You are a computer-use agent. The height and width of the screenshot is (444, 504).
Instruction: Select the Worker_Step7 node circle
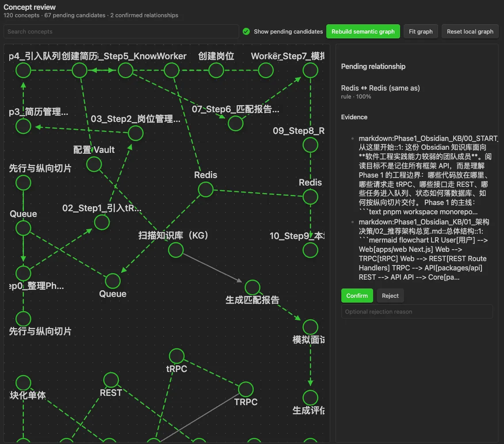coord(310,70)
